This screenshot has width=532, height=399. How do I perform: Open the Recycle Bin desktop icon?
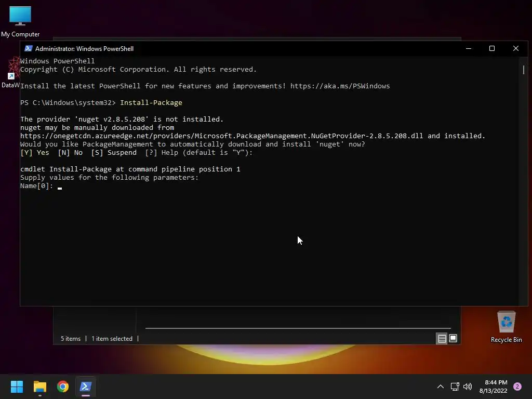tap(506, 327)
